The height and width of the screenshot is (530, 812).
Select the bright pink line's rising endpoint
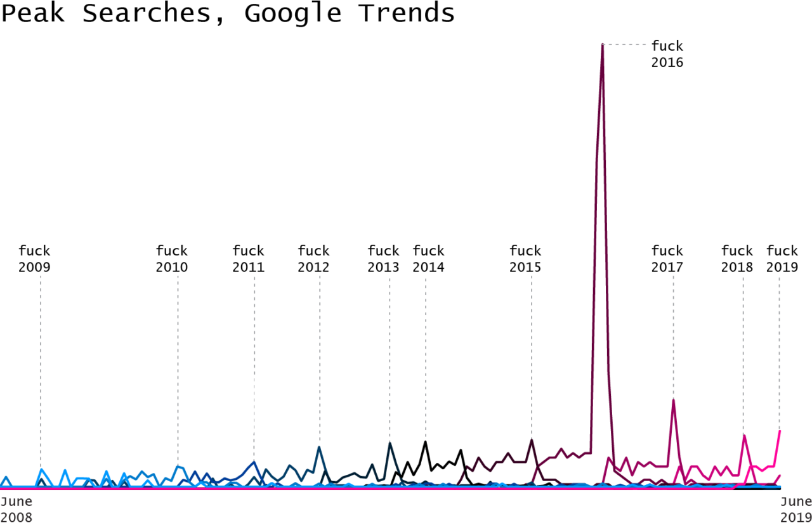(x=780, y=432)
